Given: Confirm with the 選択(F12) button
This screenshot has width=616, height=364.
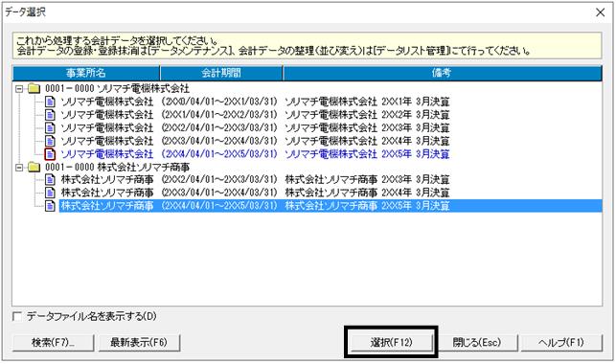Looking at the screenshot, I should click(x=391, y=342).
